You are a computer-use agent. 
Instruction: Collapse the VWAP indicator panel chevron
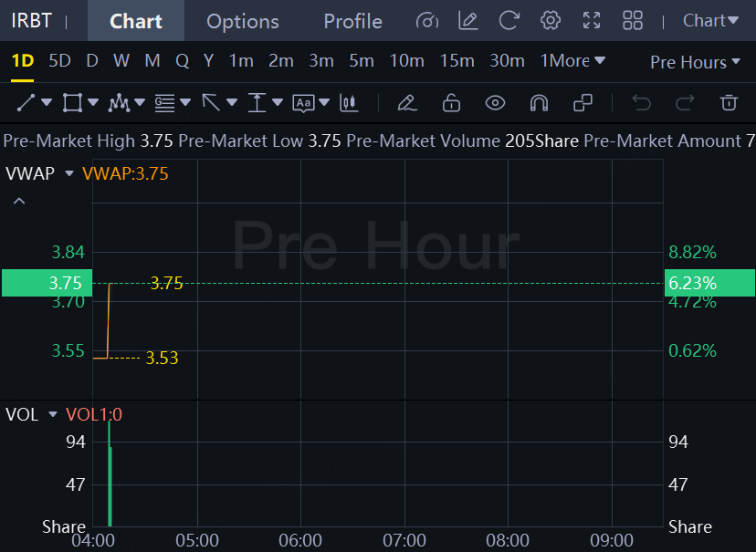pos(19,202)
